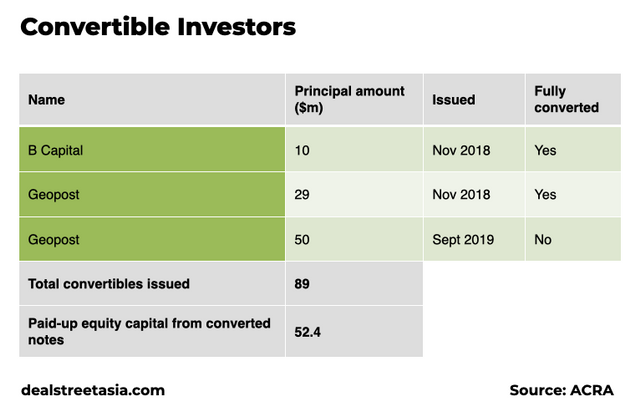Select B Capital's 'Nov 2018' issued date

pyautogui.click(x=462, y=151)
